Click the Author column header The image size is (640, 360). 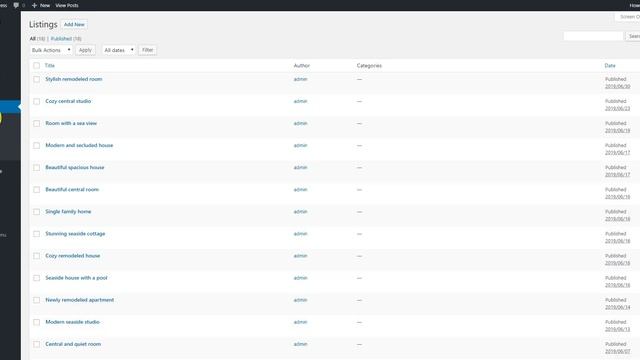pyautogui.click(x=302, y=65)
